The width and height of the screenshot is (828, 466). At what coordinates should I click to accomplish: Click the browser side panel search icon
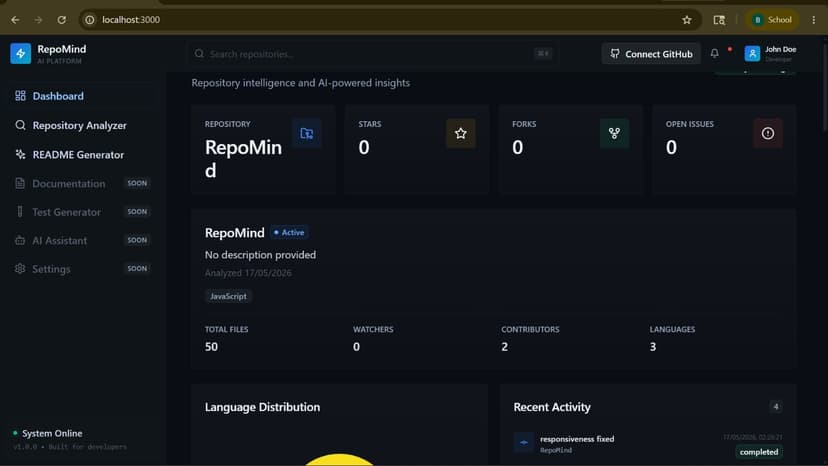719,20
